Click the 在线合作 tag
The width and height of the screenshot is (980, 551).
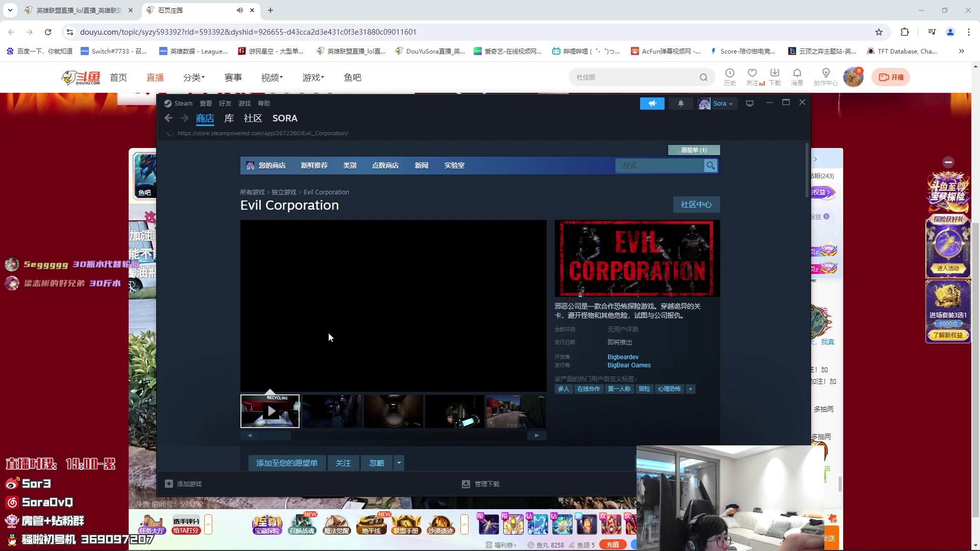(x=589, y=389)
